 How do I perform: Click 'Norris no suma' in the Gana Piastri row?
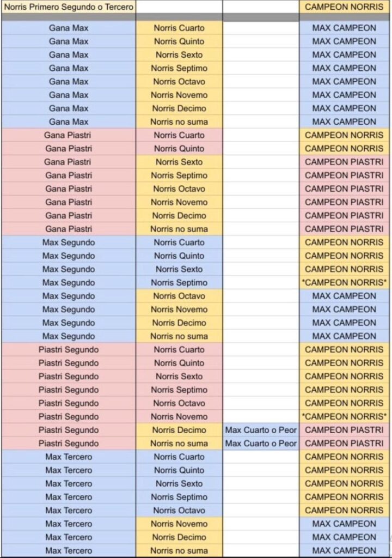click(x=179, y=229)
